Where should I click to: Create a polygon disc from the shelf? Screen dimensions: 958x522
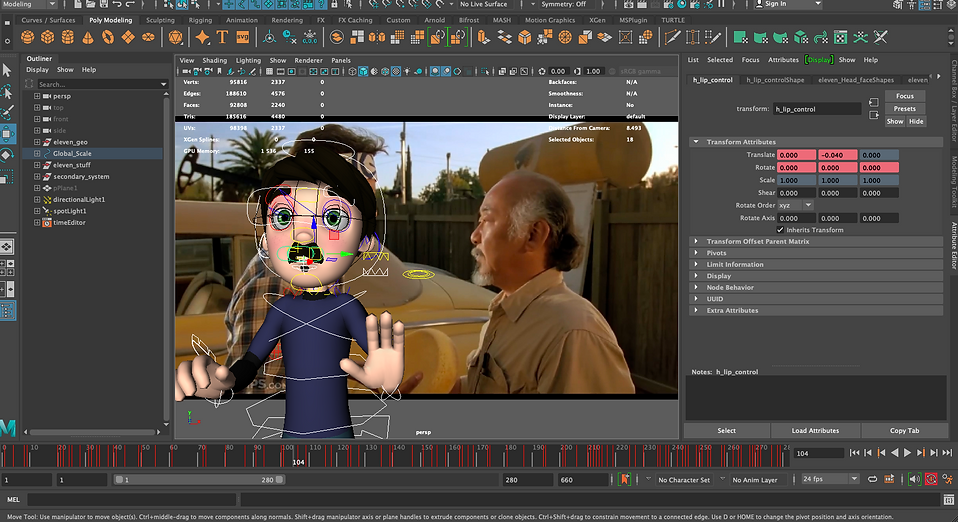(x=148, y=37)
